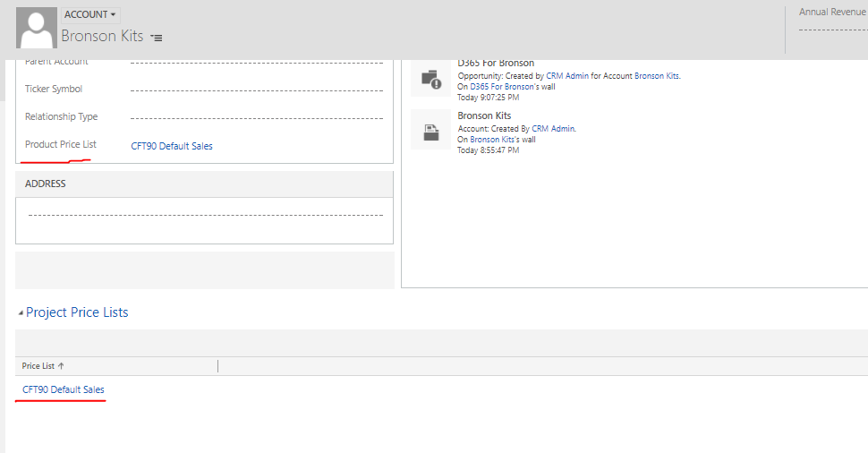Click the Today 9:07:25 PM timestamp
The width and height of the screenshot is (868, 453).
coord(489,98)
